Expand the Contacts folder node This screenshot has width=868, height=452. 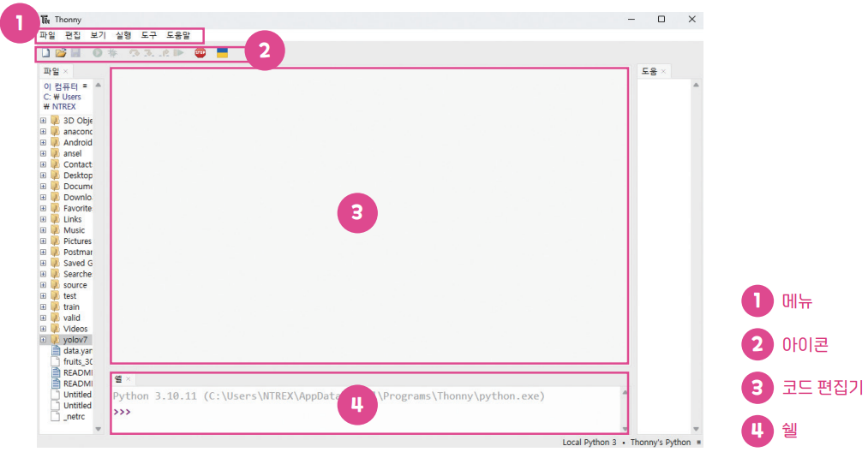(43, 164)
